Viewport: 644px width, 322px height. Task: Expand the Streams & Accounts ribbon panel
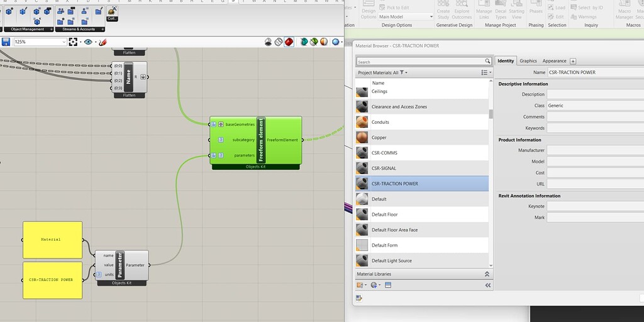[x=103, y=29]
